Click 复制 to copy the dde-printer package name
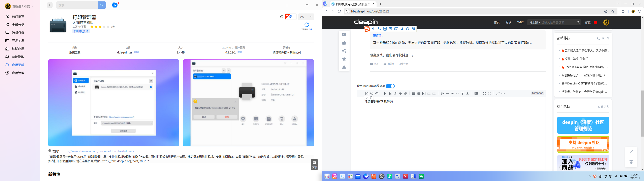644x181 pixels. (136, 52)
